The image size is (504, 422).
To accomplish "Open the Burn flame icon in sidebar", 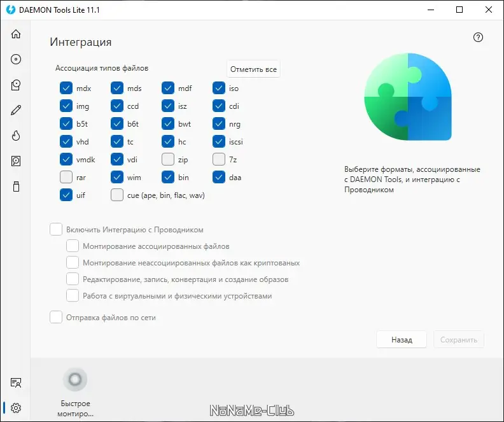I will tap(16, 136).
